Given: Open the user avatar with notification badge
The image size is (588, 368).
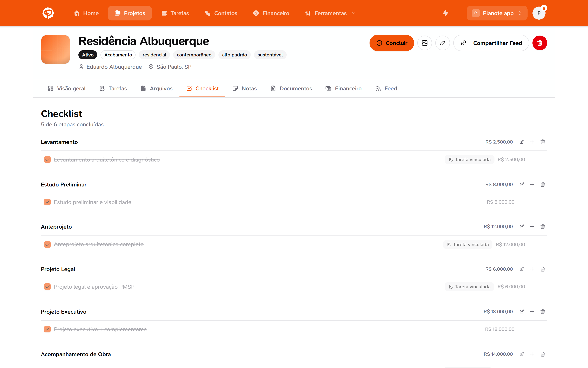Looking at the screenshot, I should [539, 13].
